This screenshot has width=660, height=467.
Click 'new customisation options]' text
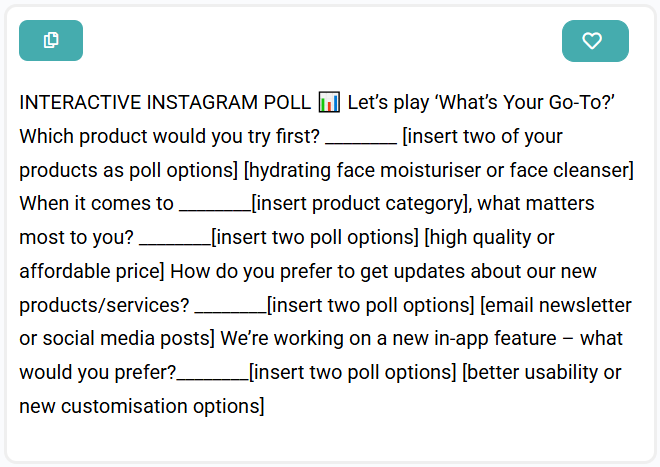pyautogui.click(x=142, y=406)
